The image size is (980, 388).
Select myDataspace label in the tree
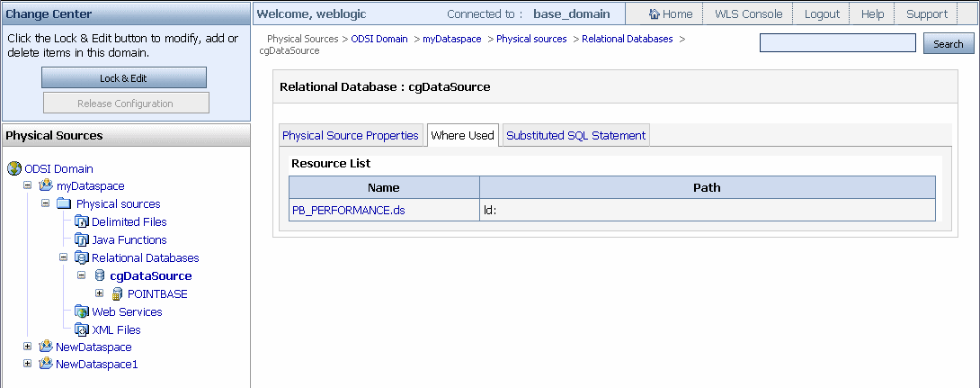coord(90,185)
